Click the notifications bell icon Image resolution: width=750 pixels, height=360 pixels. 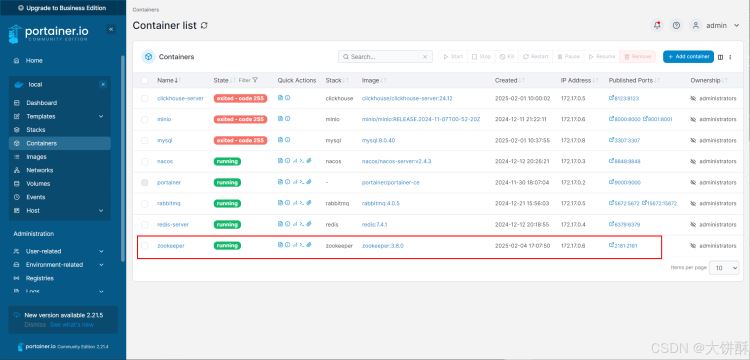657,26
